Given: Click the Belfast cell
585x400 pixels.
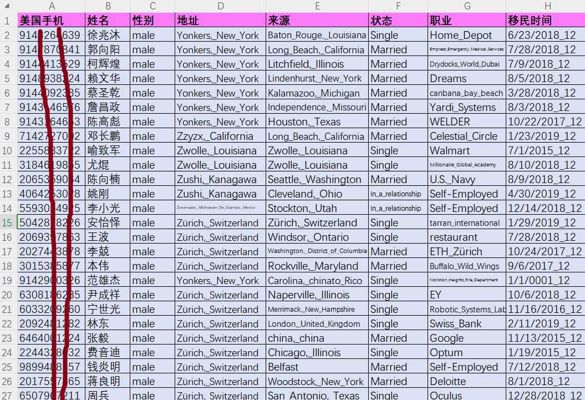Looking at the screenshot, I should (317, 367).
